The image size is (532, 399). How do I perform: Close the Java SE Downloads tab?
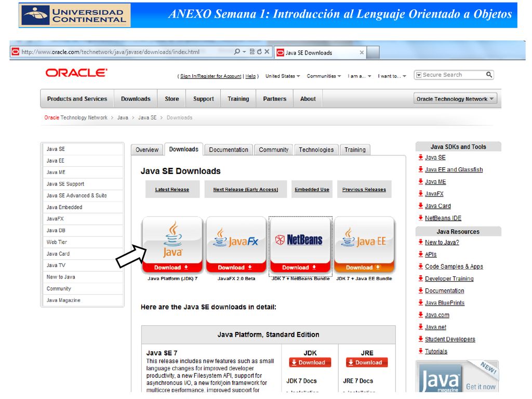click(x=362, y=52)
